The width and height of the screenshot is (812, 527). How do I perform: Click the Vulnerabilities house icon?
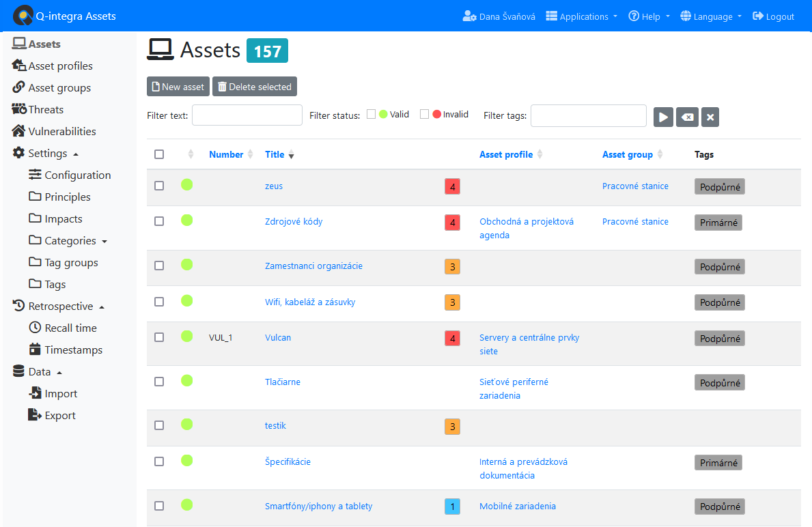coord(18,131)
